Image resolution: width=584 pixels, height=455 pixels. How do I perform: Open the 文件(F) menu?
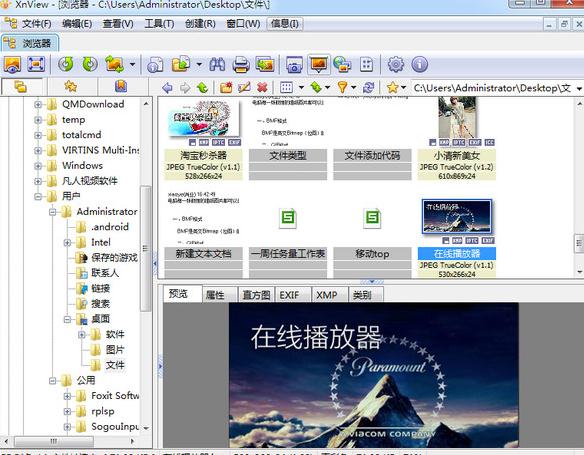(36, 24)
